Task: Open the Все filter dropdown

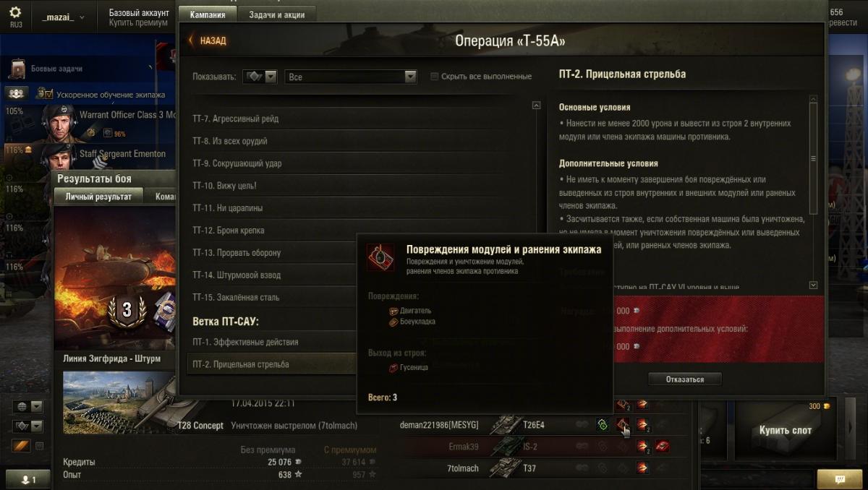Action: tap(351, 77)
